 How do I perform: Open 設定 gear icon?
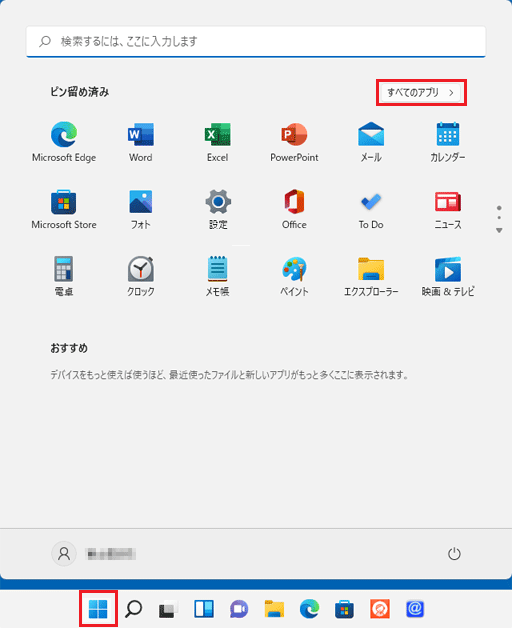218,209
